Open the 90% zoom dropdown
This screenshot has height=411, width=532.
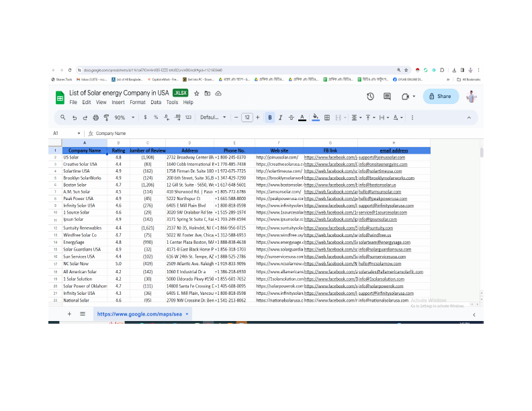click(x=124, y=118)
